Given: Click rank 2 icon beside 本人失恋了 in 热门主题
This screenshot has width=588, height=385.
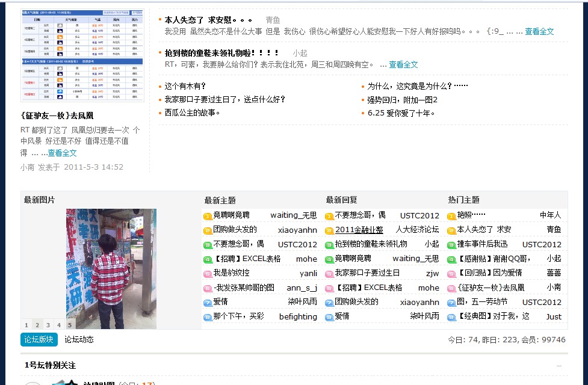Looking at the screenshot, I should coord(451,230).
